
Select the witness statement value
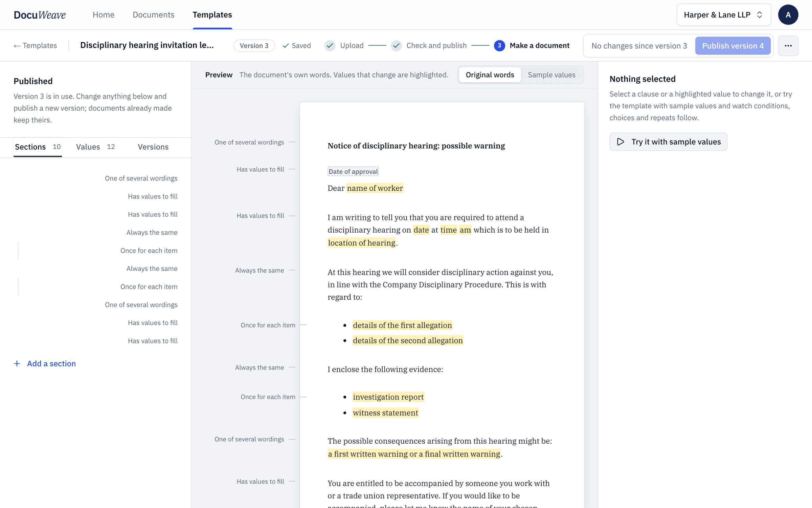click(x=385, y=413)
